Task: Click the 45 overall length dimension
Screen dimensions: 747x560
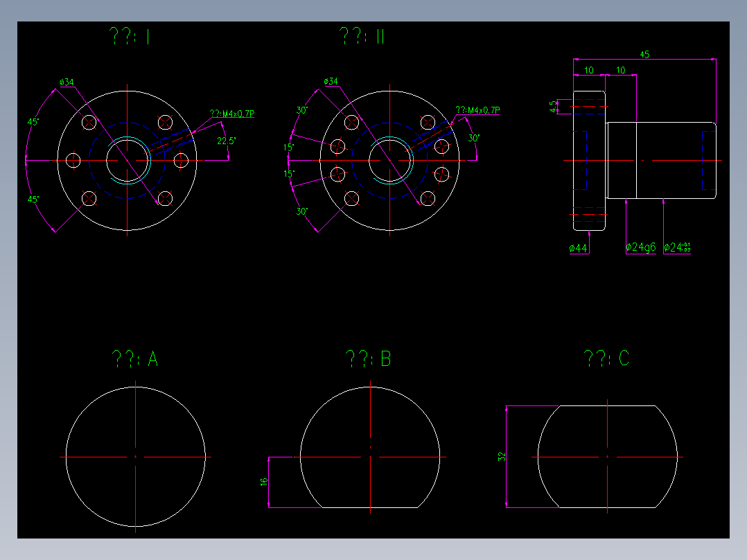Action: pos(646,54)
